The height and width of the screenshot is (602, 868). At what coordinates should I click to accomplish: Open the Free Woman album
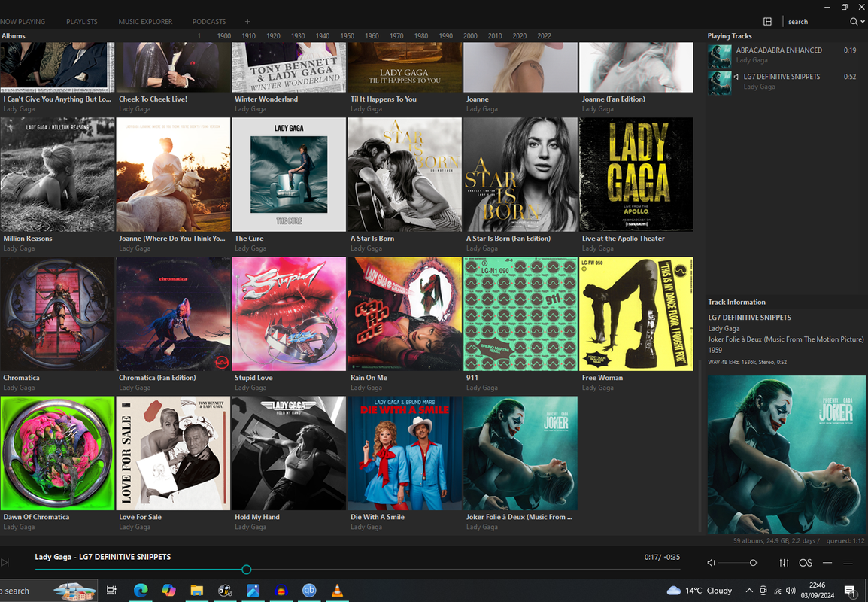tap(636, 314)
